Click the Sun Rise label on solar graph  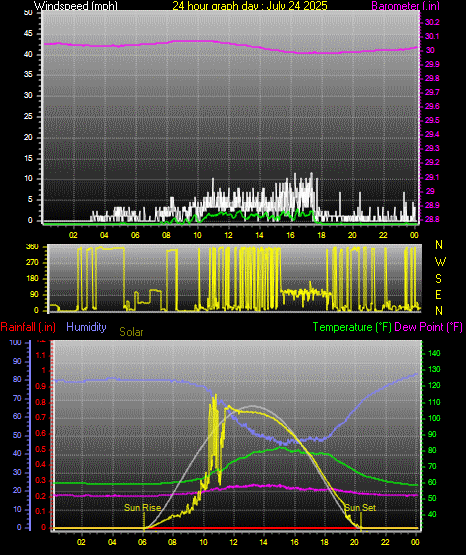click(x=142, y=508)
